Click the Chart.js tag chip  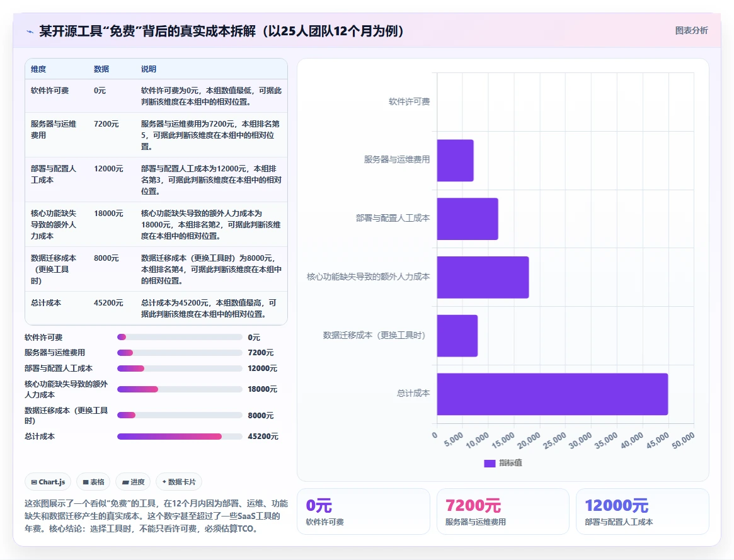click(48, 482)
